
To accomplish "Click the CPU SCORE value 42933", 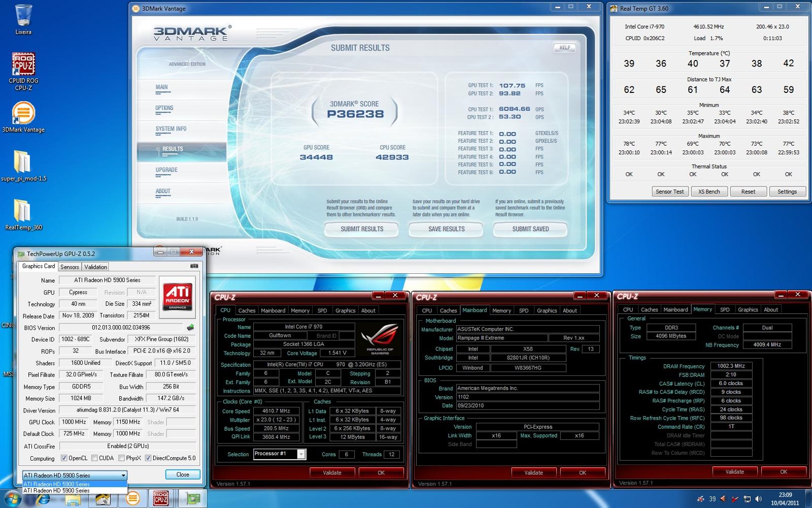I will [392, 157].
